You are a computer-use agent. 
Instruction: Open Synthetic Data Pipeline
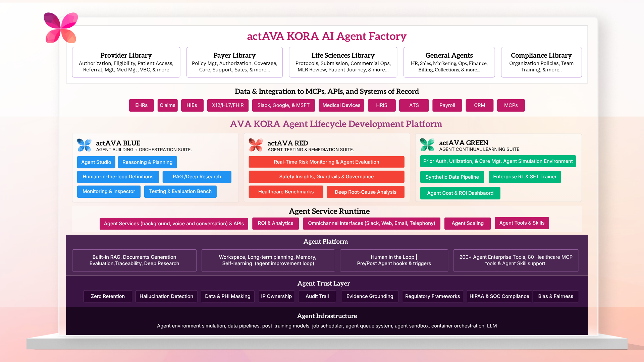click(x=452, y=177)
